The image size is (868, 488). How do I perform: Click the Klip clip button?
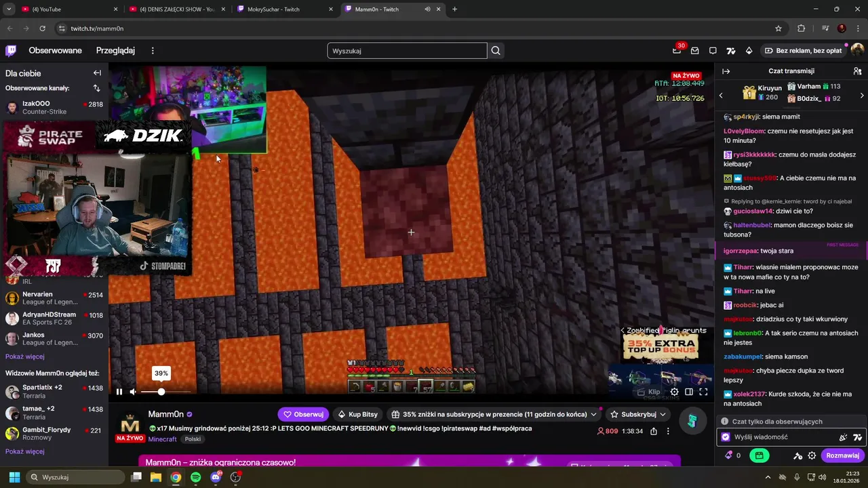649,392
